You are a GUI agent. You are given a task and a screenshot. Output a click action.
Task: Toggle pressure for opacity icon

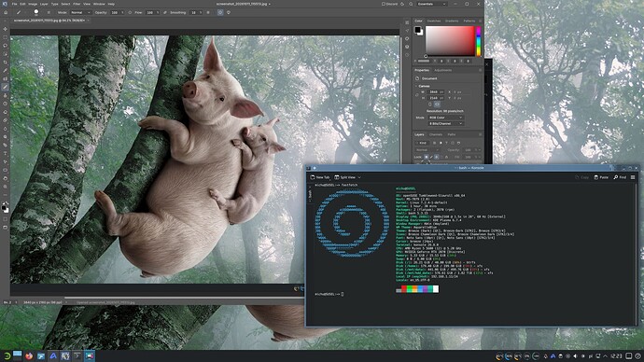(x=130, y=12)
